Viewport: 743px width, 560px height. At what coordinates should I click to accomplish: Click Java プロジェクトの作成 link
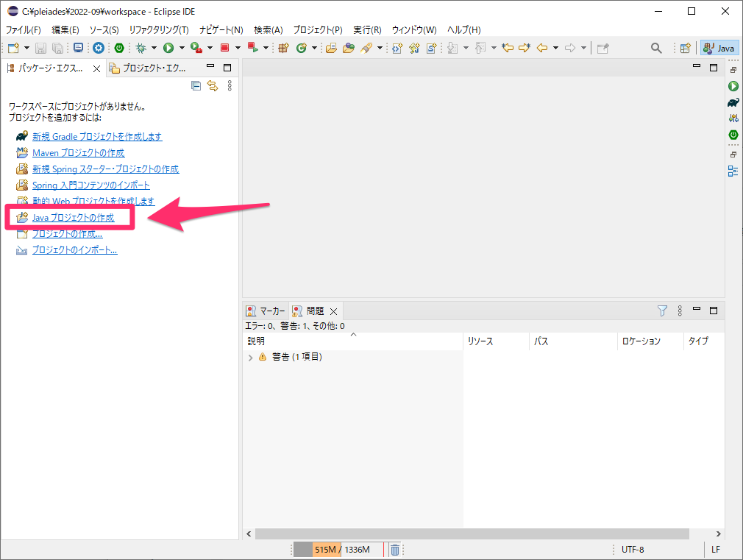pos(74,218)
